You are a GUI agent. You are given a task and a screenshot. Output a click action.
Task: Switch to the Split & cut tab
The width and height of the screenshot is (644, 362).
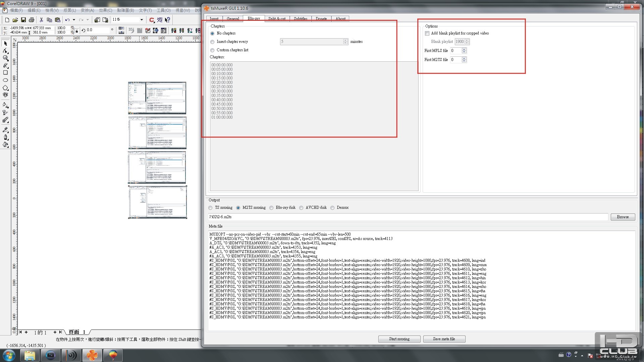coord(277,19)
